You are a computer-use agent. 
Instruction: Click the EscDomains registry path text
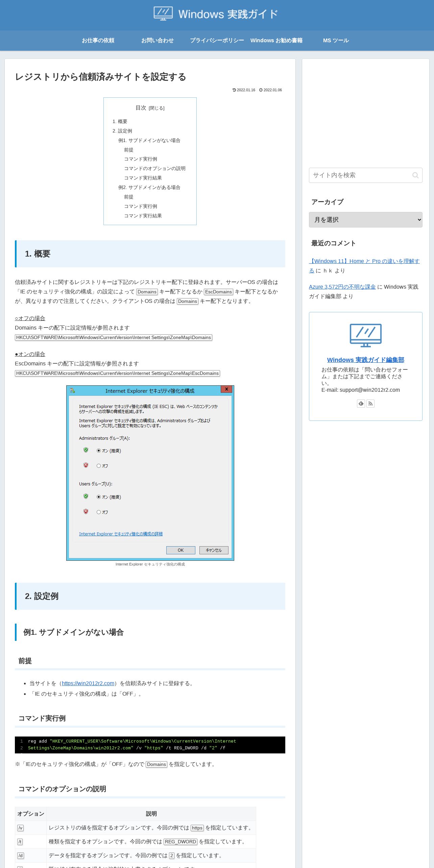[117, 373]
